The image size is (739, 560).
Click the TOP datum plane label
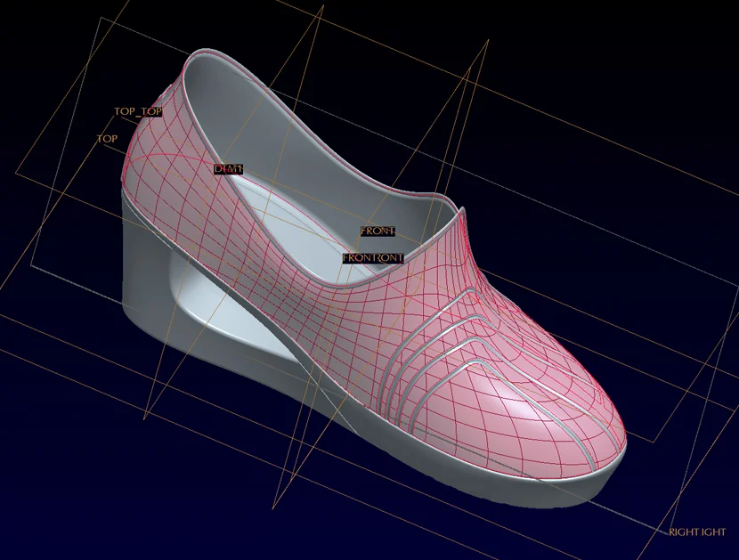[107, 139]
